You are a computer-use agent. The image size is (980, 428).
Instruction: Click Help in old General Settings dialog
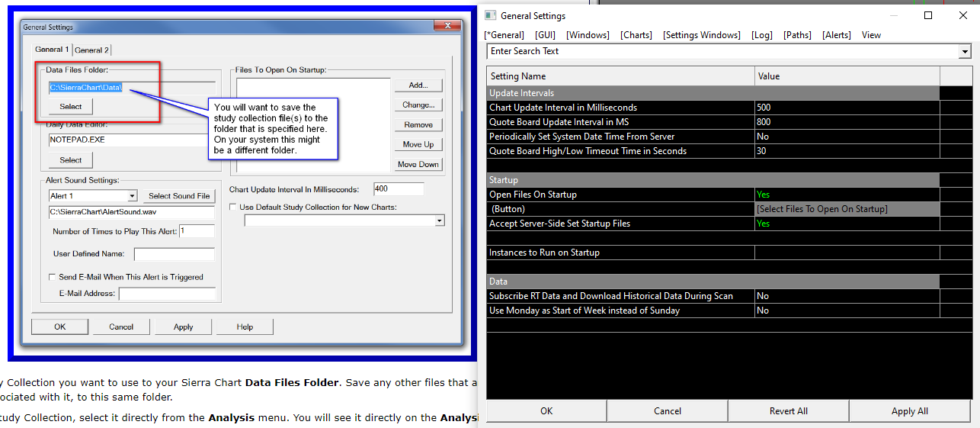[x=245, y=327]
